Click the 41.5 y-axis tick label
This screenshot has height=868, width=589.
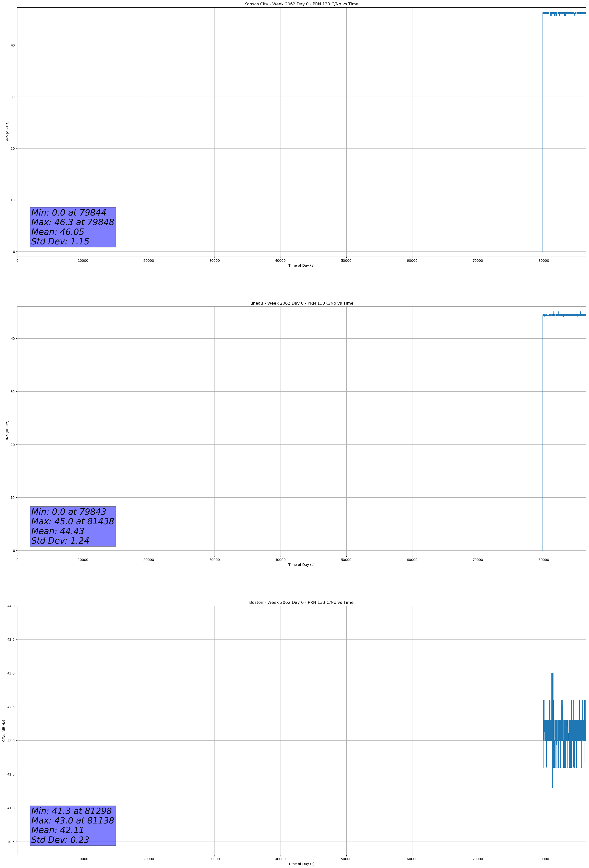11,774
